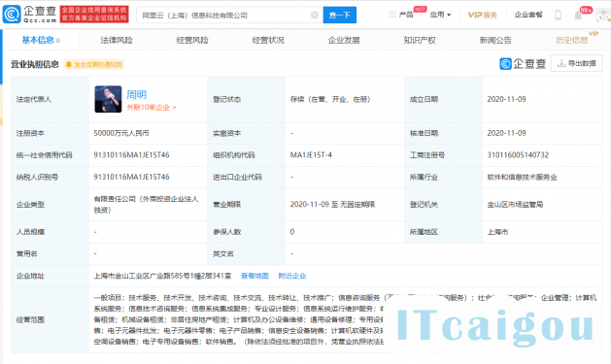Switch to the 知识产权 tab
Image resolution: width=611 pixels, height=364 pixels.
[x=420, y=40]
